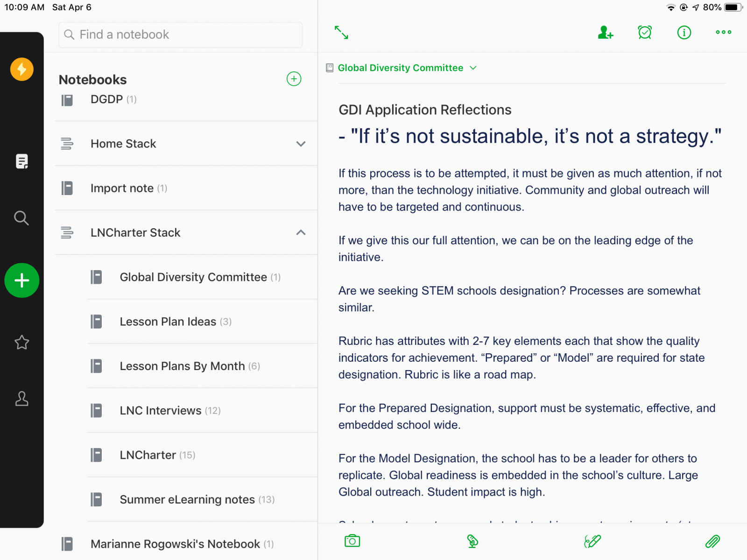Expand the Home Stack
This screenshot has width=747, height=560.
tap(301, 144)
